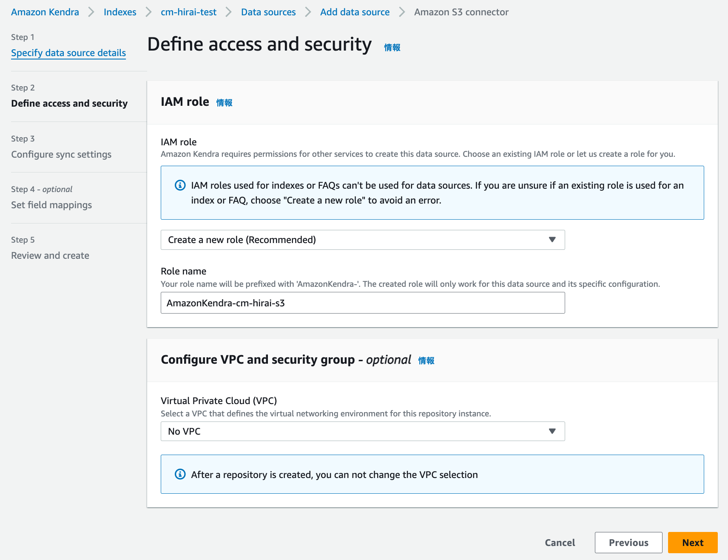This screenshot has width=728, height=560.
Task: Return to Specify data source details step
Action: [x=68, y=53]
